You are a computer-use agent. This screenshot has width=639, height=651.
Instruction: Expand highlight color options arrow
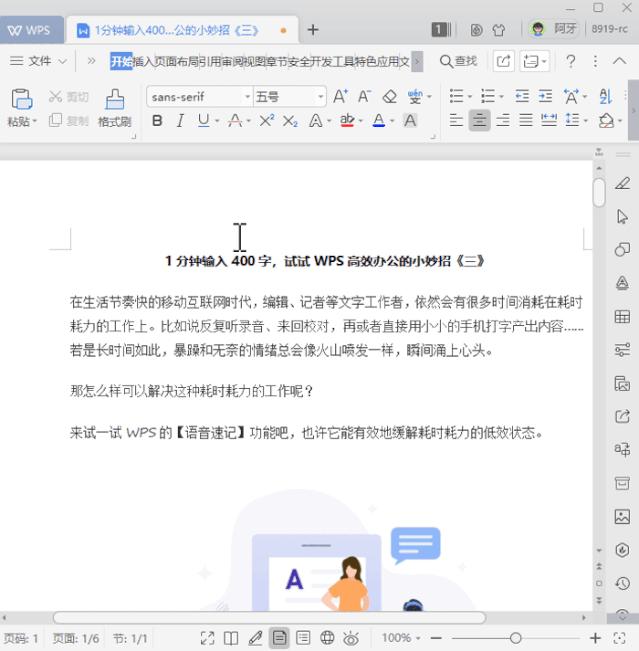pos(360,121)
